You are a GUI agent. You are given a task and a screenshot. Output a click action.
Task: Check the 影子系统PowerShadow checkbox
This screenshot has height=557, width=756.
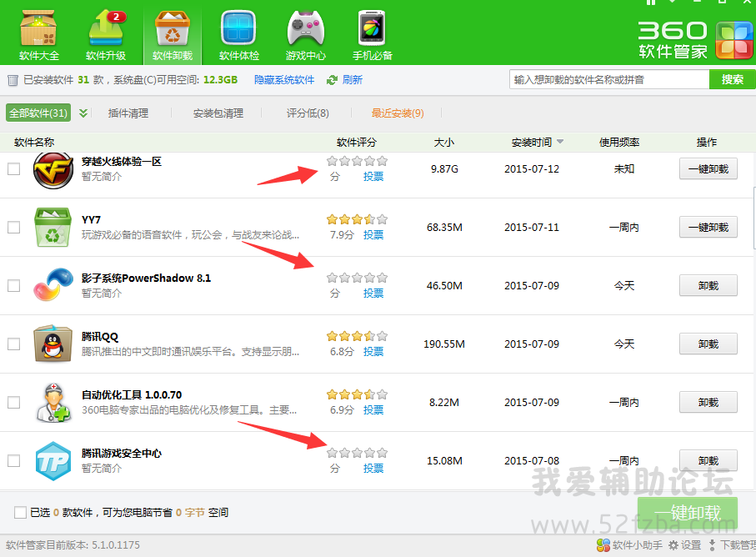14,285
